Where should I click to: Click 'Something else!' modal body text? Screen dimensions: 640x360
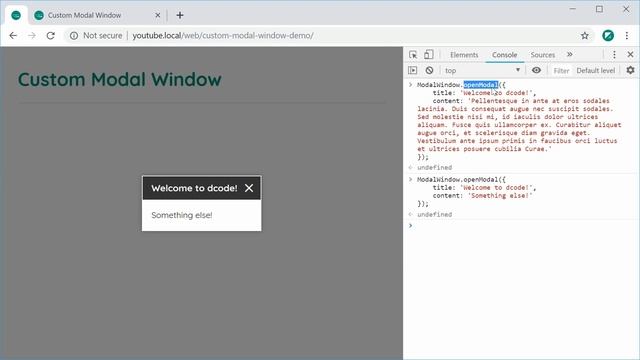point(182,215)
